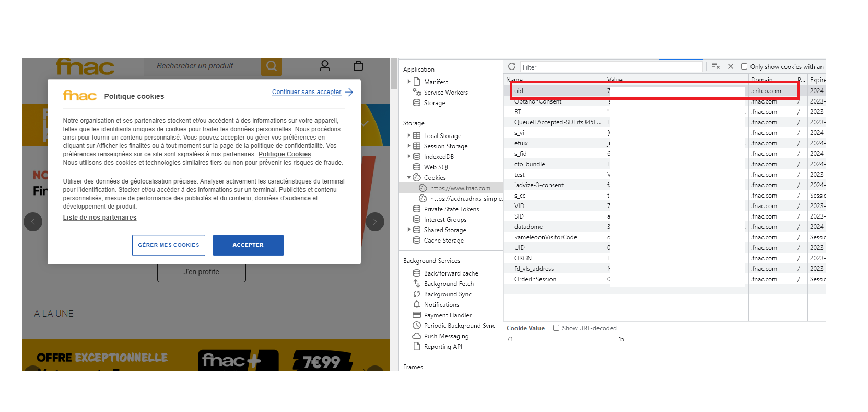Sort by the Domain column header
This screenshot has height=412, width=868.
pos(771,79)
